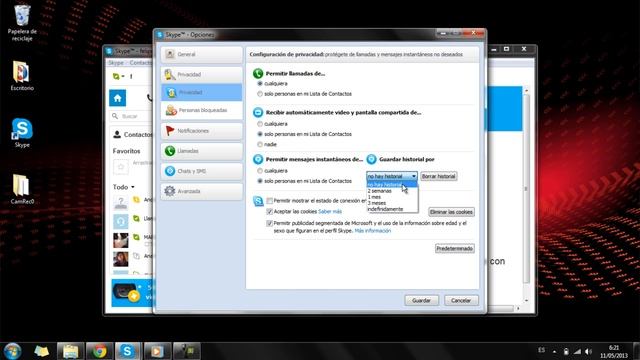Select cualquiera under Recibir automáticamente video
The width and height of the screenshot is (640, 360).
[260, 124]
